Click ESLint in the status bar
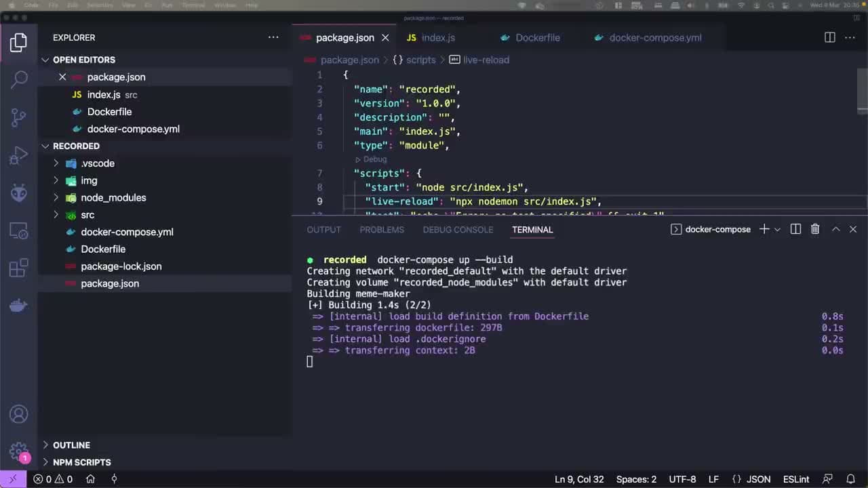868x488 pixels. 796,479
